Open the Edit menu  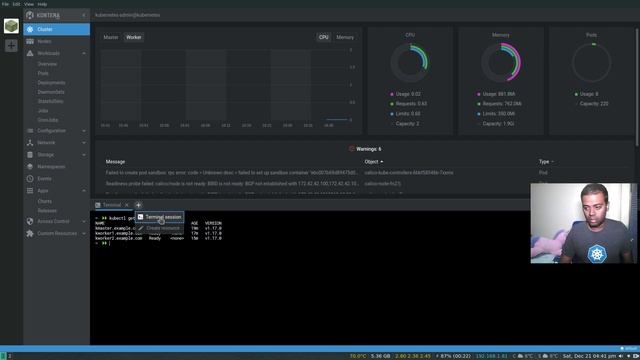(x=16, y=4)
